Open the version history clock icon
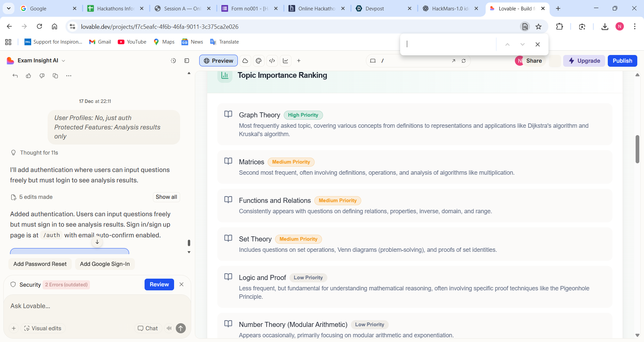The height and width of the screenshot is (342, 644). coord(173,61)
